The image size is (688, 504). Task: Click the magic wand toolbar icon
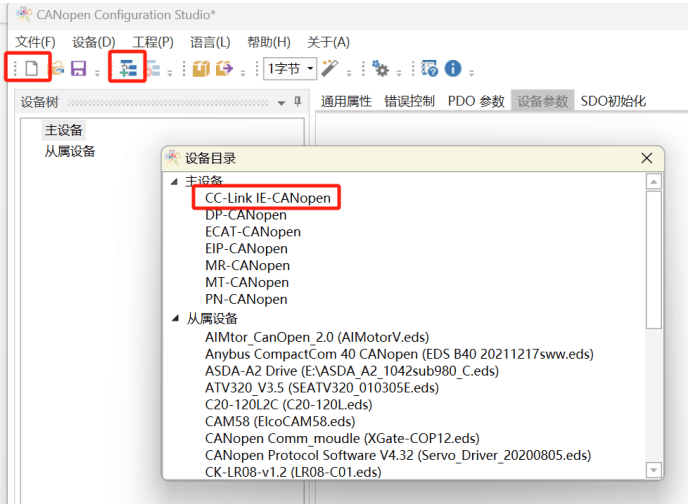[330, 68]
